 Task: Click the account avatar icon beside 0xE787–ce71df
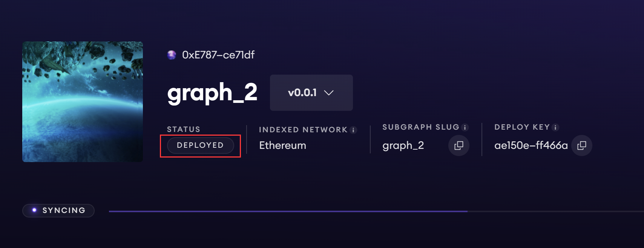click(x=172, y=55)
